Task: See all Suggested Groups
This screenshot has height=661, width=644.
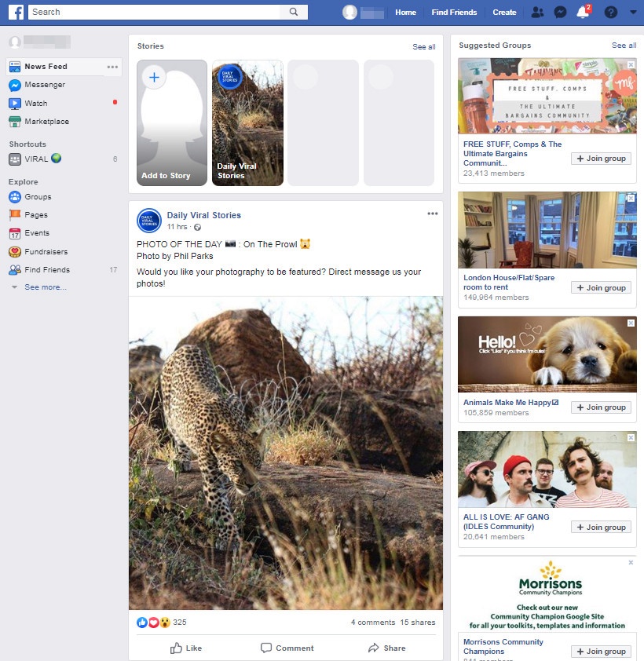Action: tap(624, 46)
